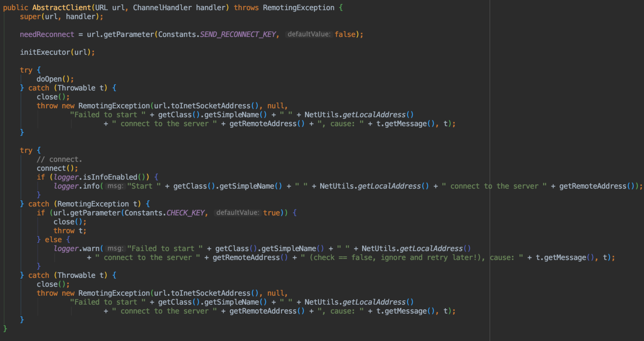Click the doOpen() call
This screenshot has height=341, width=644.
55,79
